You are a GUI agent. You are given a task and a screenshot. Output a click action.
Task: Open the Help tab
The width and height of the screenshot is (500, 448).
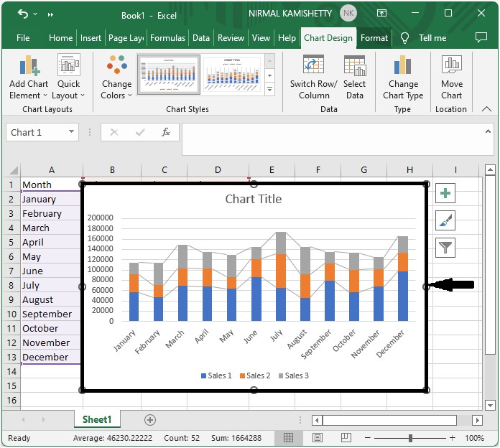(x=287, y=38)
